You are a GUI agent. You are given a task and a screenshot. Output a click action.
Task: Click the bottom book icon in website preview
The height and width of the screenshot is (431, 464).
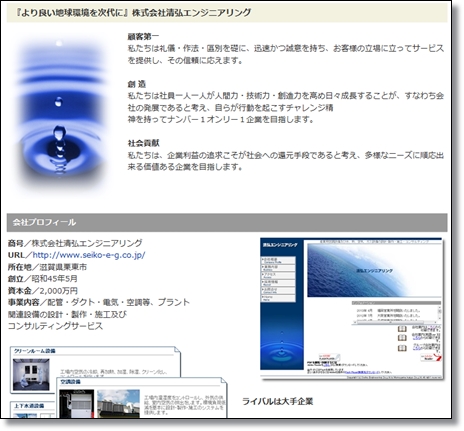(x=402, y=348)
